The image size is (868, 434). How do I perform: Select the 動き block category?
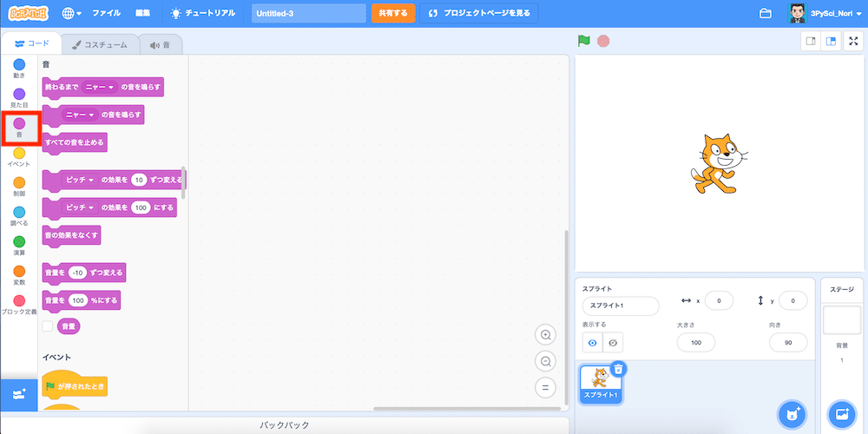[x=19, y=69]
